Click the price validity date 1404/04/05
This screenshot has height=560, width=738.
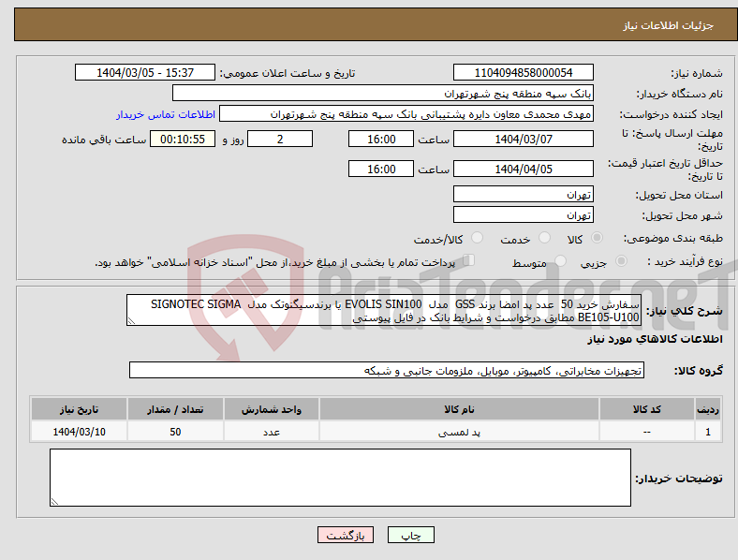523,169
